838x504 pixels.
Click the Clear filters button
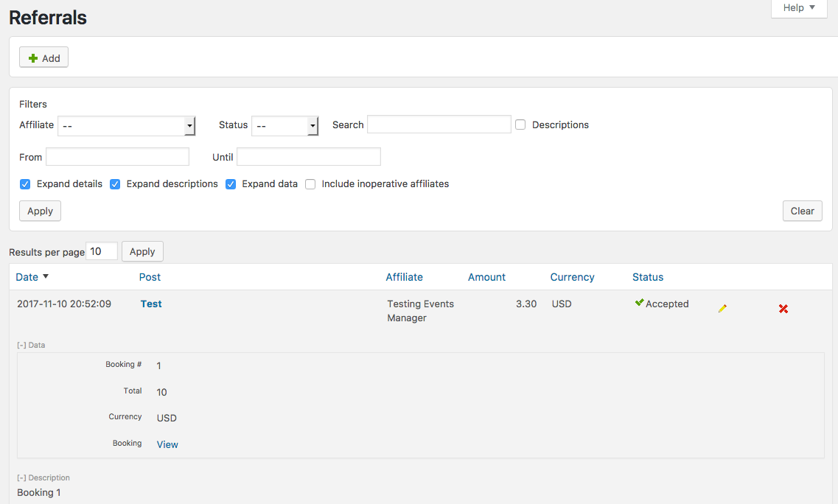802,211
